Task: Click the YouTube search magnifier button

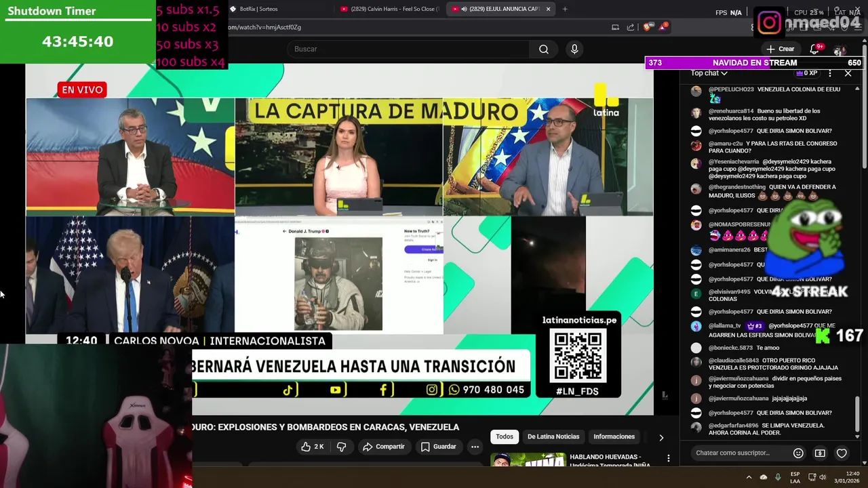Action: tap(544, 49)
